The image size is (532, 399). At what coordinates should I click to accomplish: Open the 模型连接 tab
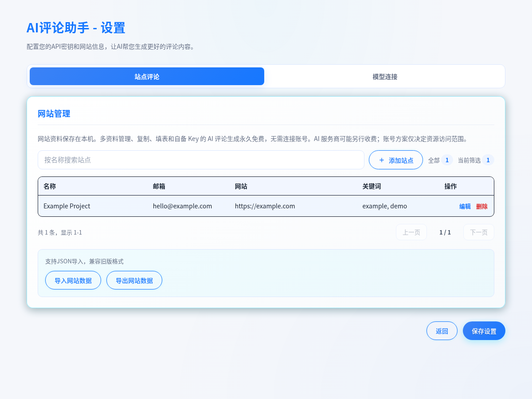pos(385,76)
